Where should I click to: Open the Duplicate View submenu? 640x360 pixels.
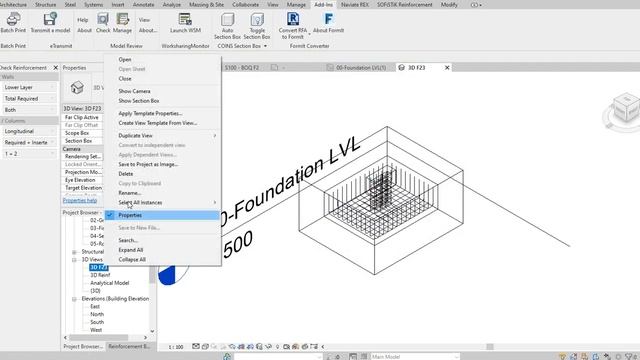pos(162,136)
